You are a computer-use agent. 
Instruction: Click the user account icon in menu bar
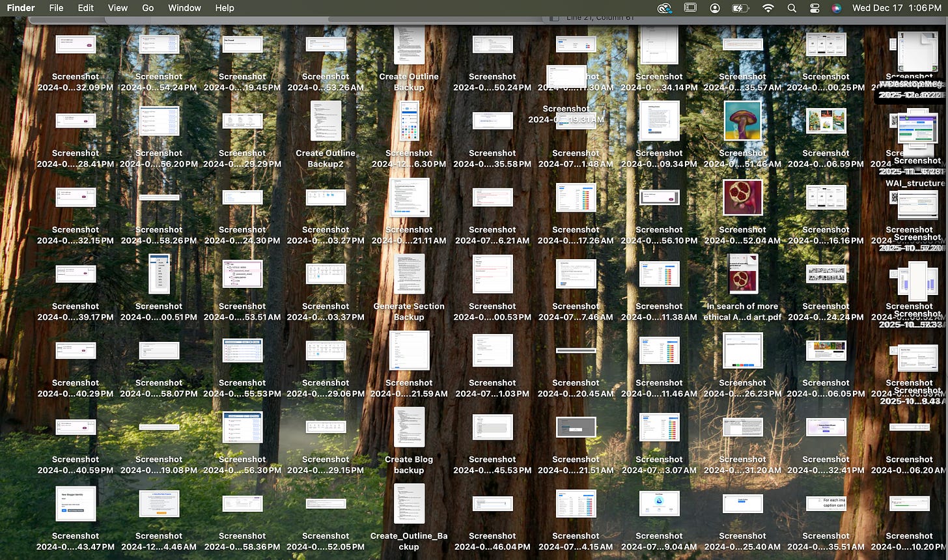[715, 8]
